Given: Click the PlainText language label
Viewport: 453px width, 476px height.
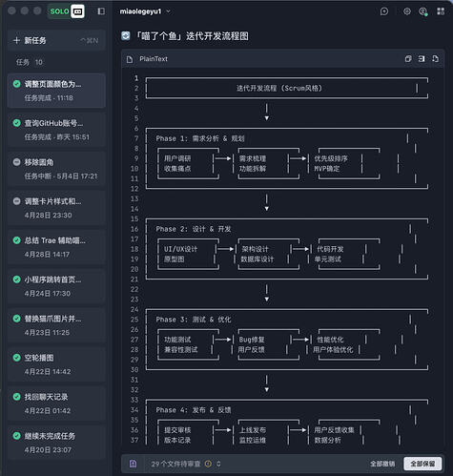Looking at the screenshot, I should click(154, 59).
